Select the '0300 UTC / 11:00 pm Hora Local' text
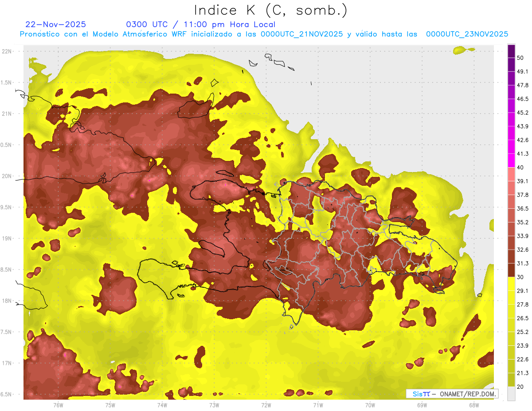This screenshot has height=411, width=532. [x=200, y=24]
